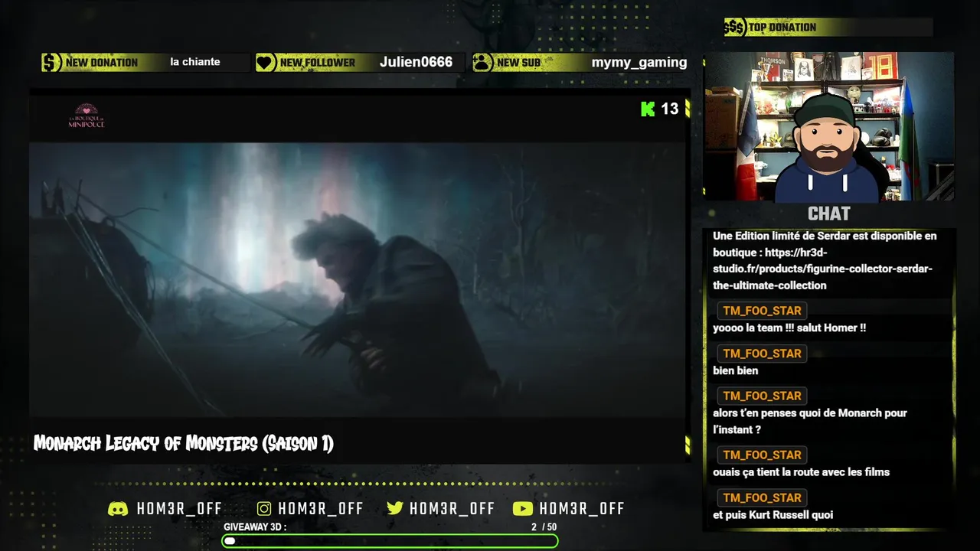Click the people icon beside New Sub
The width and height of the screenshot is (980, 551).
482,63
